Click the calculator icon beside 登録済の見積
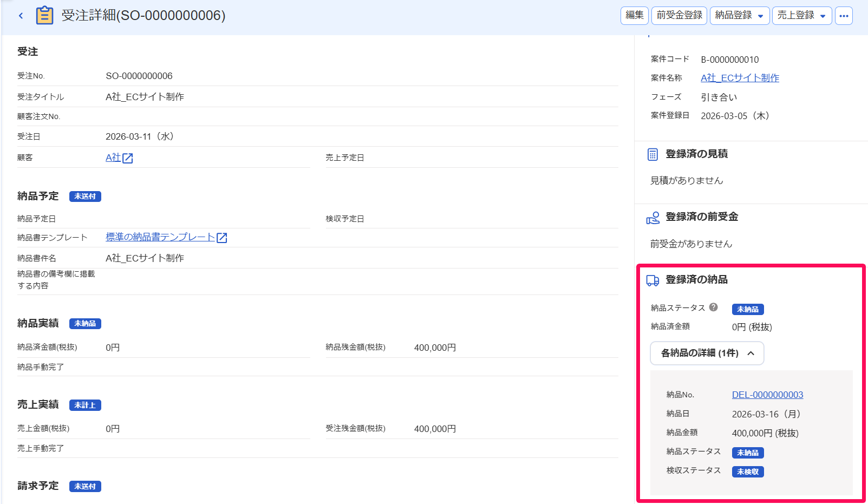This screenshot has height=504, width=868. (x=652, y=154)
